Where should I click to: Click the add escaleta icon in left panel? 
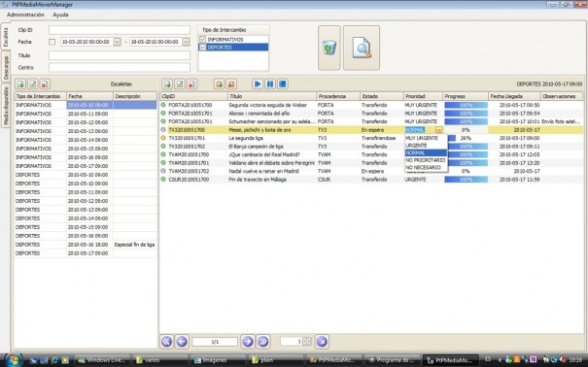[20, 83]
